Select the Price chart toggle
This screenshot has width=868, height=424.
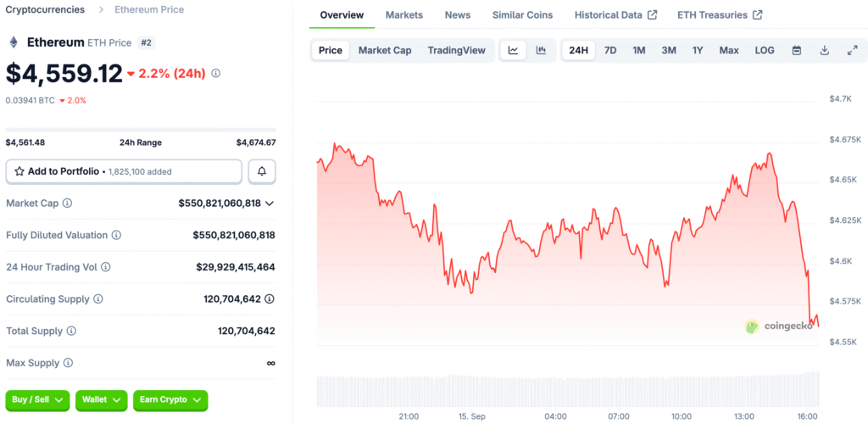[331, 50]
